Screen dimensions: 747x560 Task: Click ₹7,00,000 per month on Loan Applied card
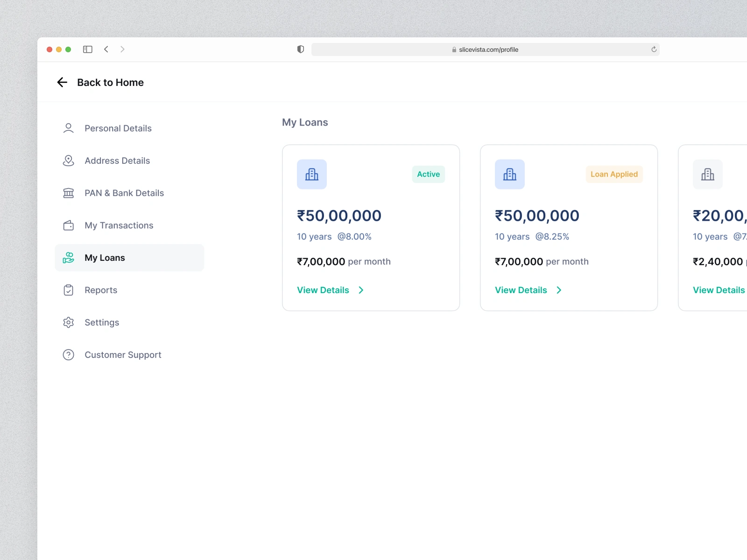(x=542, y=262)
